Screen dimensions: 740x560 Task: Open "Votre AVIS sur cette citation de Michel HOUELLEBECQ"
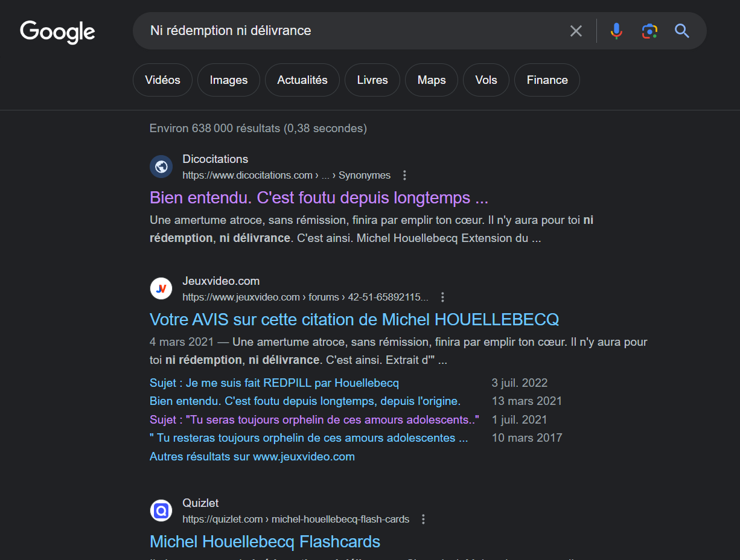[354, 319]
